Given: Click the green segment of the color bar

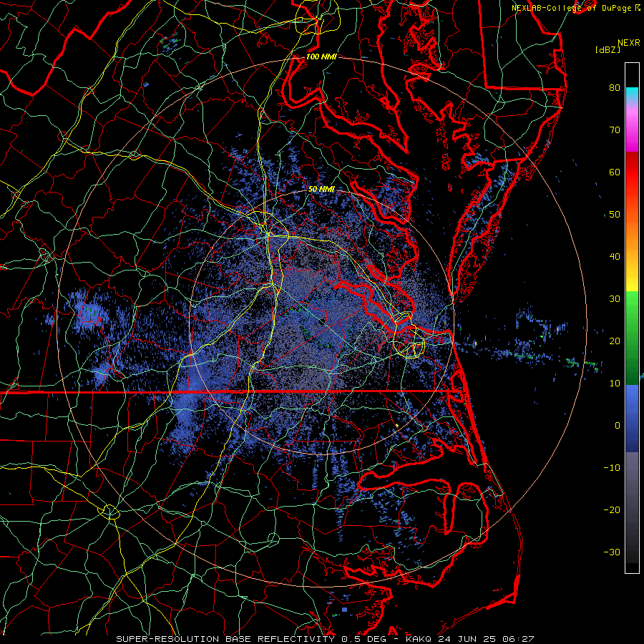Looking at the screenshot, I should 632,338.
